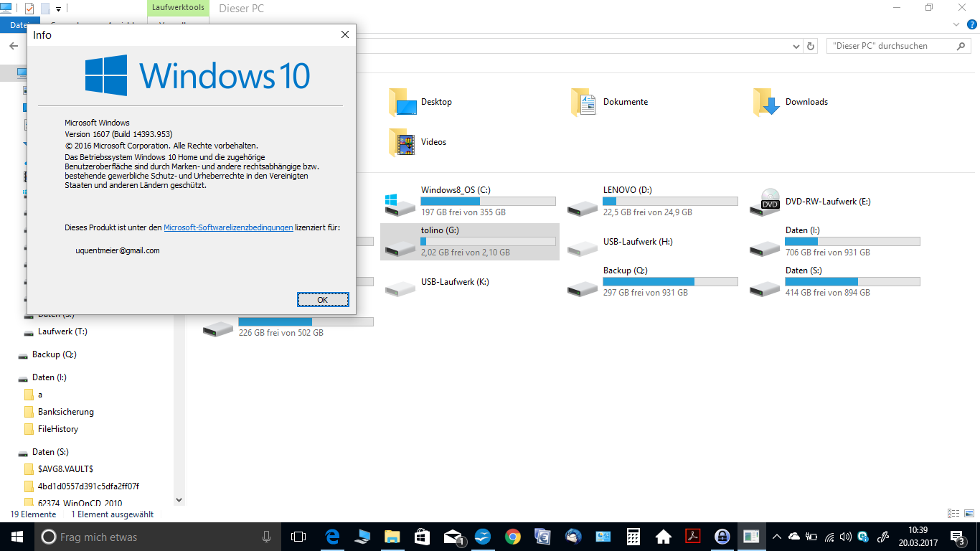This screenshot has width=980, height=551.
Task: Select FileHistory folder in tree
Action: click(x=58, y=429)
